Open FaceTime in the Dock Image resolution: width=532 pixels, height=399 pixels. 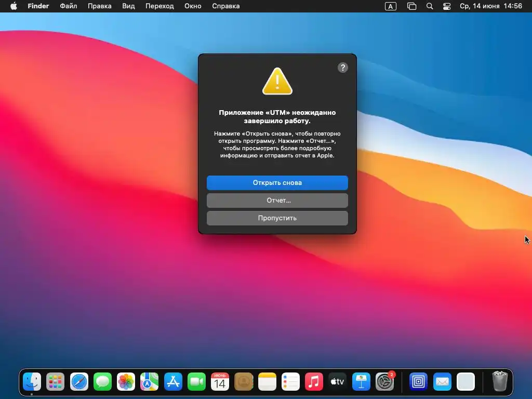[x=196, y=381]
